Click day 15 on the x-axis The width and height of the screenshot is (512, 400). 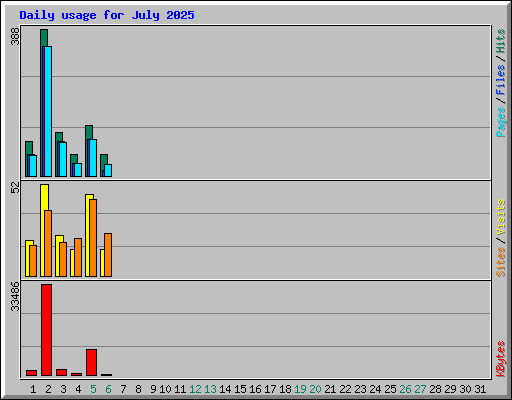[240, 389]
